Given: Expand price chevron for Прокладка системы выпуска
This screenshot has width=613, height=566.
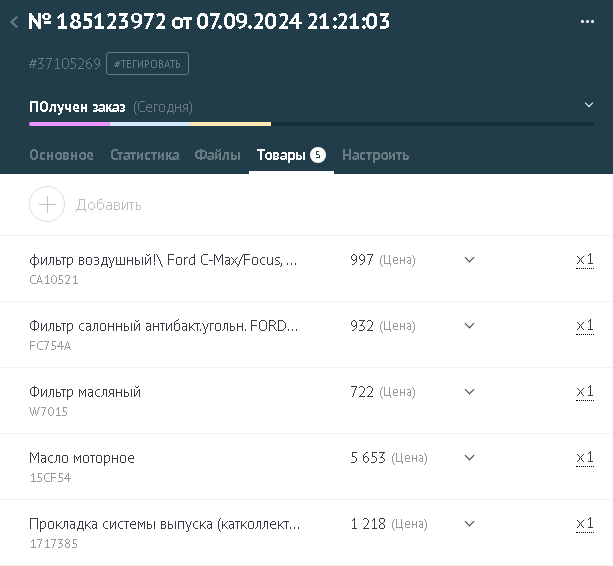Looking at the screenshot, I should coord(469,524).
